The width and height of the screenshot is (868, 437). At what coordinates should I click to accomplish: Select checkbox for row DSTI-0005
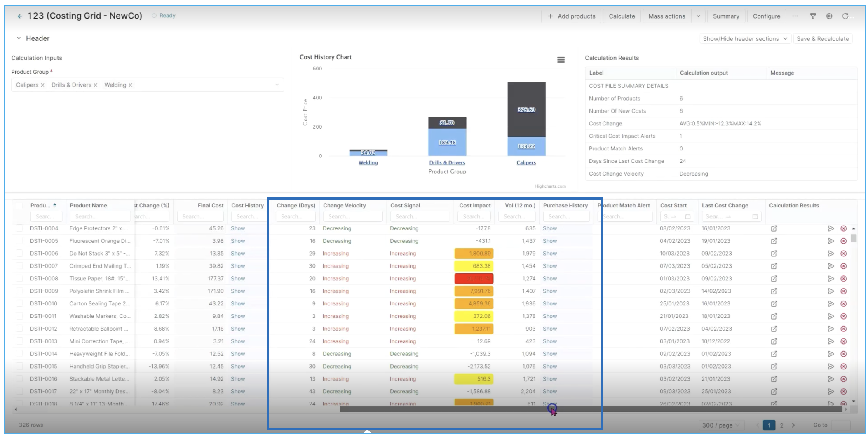(x=19, y=241)
